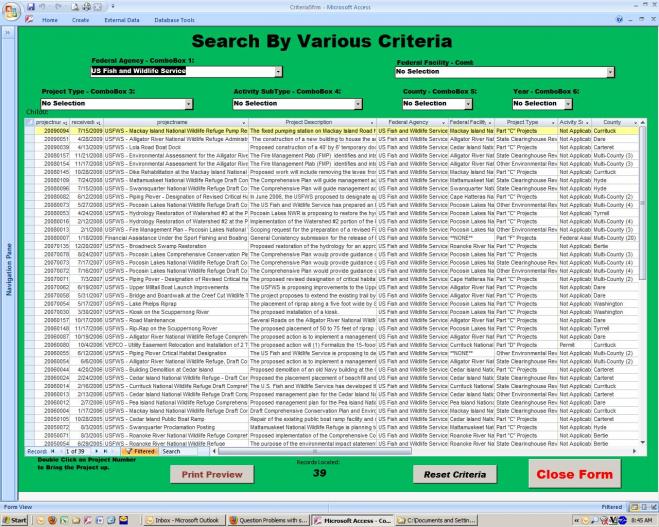Select the Broadneck Swamp Restoration project name
This screenshot has height=527, width=659.
click(175, 246)
